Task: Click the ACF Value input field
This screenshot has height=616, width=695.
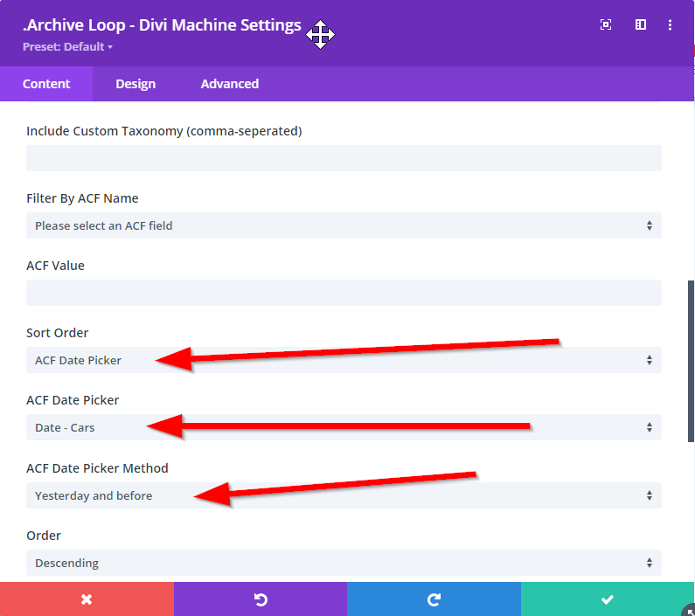Action: [344, 293]
